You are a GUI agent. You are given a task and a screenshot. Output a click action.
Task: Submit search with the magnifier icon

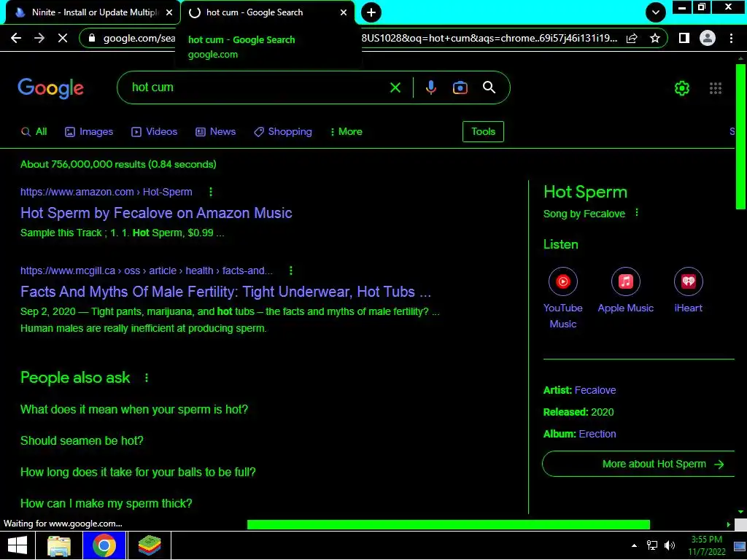(x=489, y=87)
